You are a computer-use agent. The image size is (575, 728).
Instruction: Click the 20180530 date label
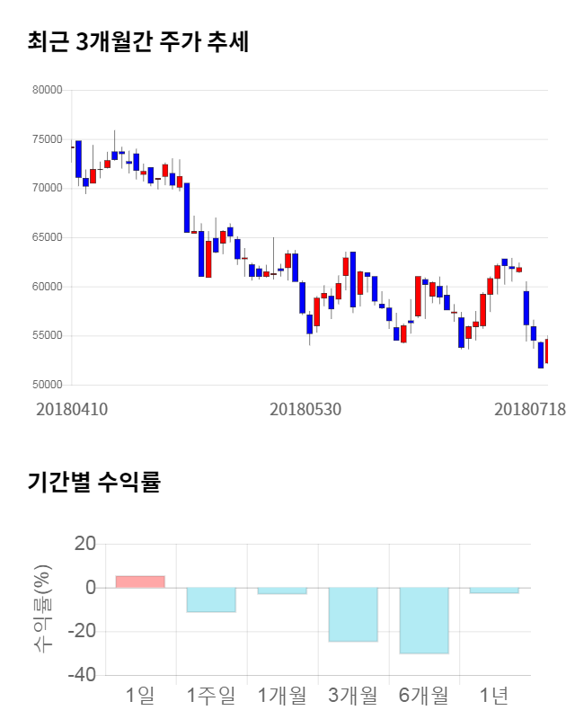(x=305, y=409)
